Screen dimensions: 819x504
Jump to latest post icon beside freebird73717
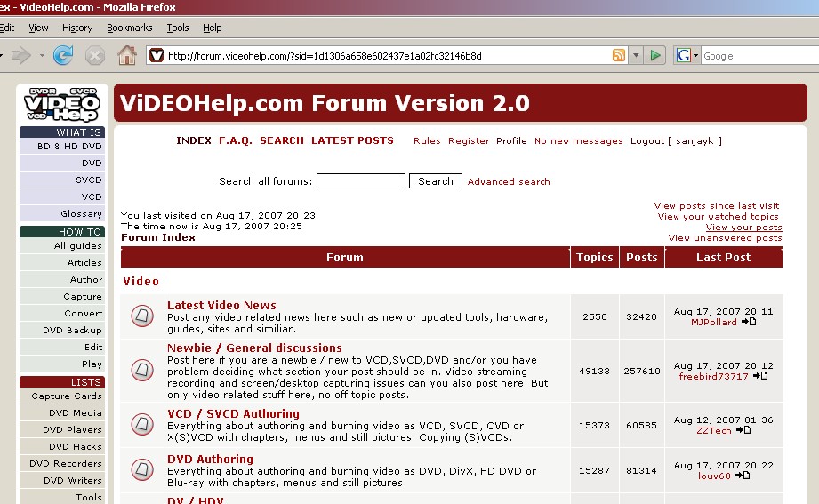click(760, 376)
